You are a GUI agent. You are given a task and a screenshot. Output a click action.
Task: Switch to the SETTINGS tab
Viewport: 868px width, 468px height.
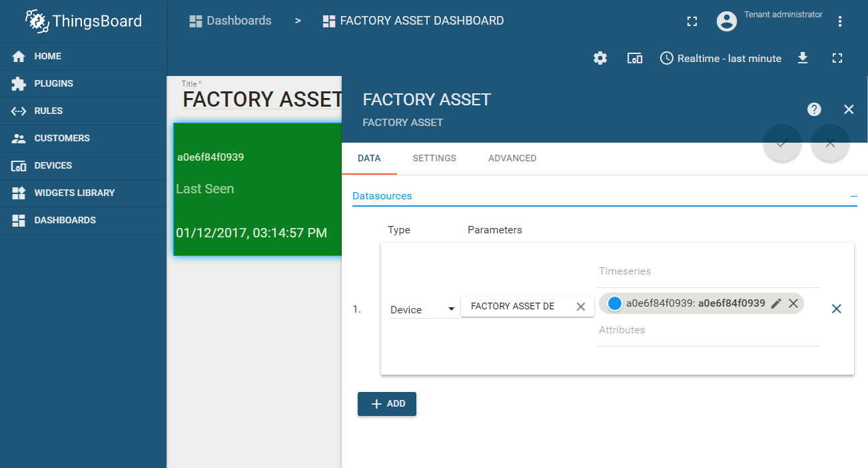pyautogui.click(x=434, y=159)
